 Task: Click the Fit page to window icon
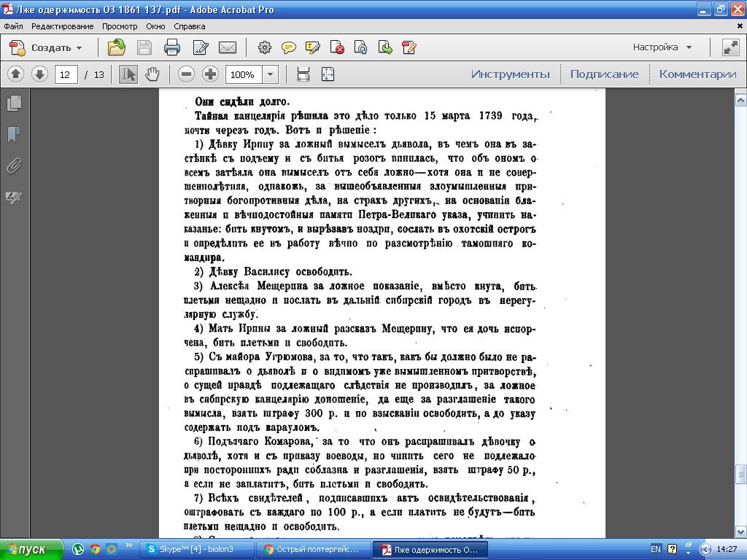pos(328,74)
